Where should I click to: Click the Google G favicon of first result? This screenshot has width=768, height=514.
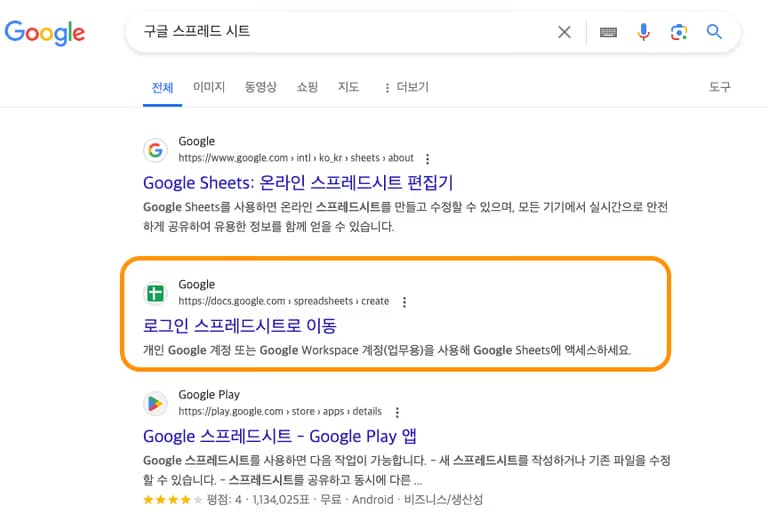[x=155, y=150]
